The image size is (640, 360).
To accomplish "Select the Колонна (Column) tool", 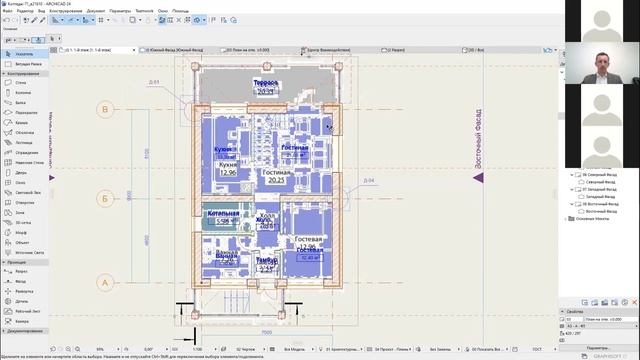I will click(24, 93).
